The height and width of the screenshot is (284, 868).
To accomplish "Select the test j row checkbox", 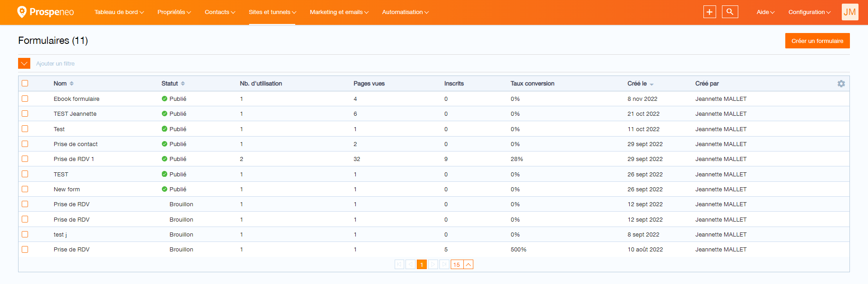I will [x=25, y=234].
